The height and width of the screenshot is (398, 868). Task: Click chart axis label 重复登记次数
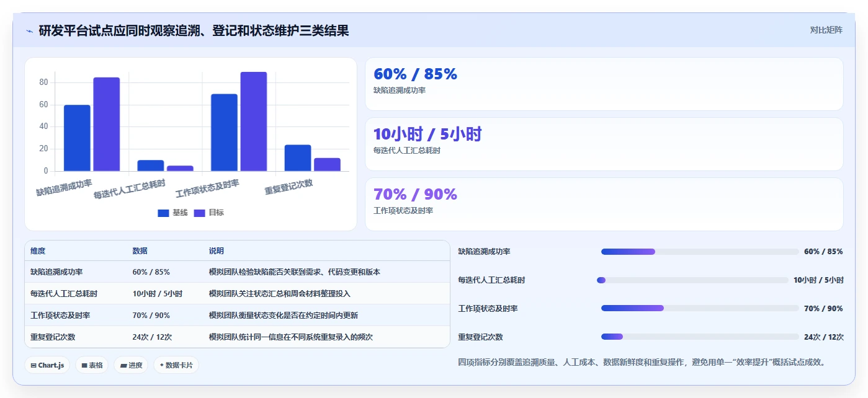click(289, 186)
